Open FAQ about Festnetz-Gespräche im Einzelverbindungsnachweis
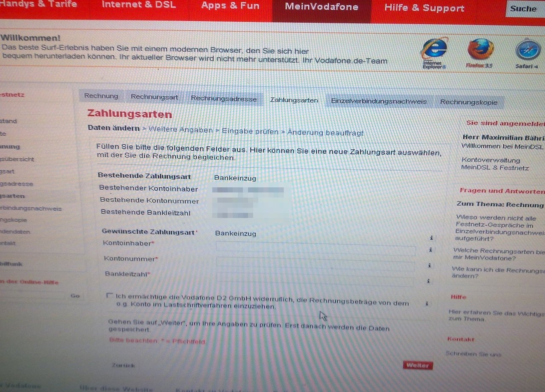This screenshot has width=545, height=392. 500,228
